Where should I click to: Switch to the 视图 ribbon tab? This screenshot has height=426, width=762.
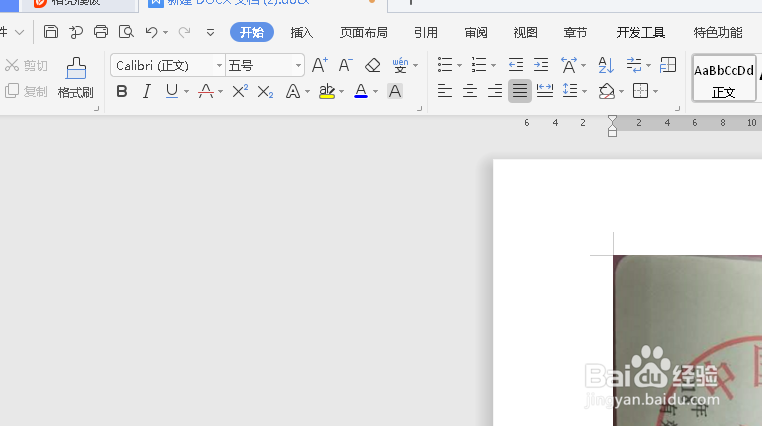coord(525,33)
